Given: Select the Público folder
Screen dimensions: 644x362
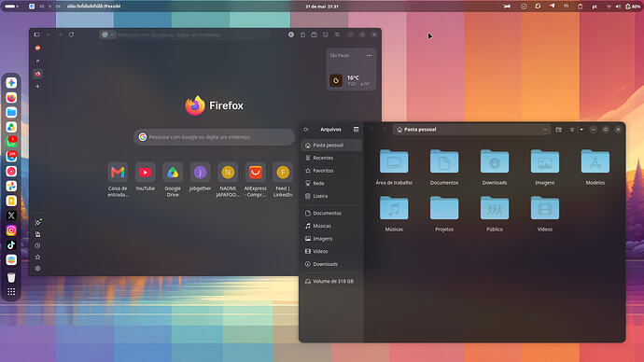Looking at the screenshot, I should pos(495,214).
